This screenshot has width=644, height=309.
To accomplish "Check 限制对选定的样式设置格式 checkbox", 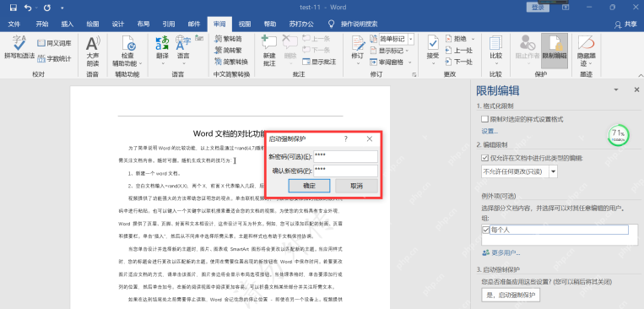I will point(484,119).
